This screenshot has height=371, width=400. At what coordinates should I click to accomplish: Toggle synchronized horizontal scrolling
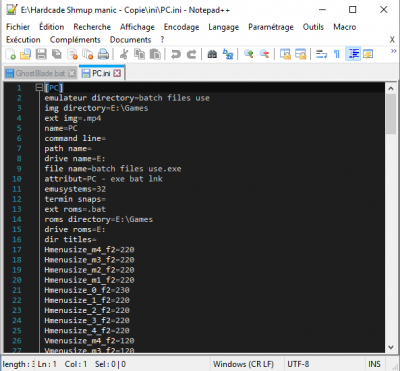(301, 54)
